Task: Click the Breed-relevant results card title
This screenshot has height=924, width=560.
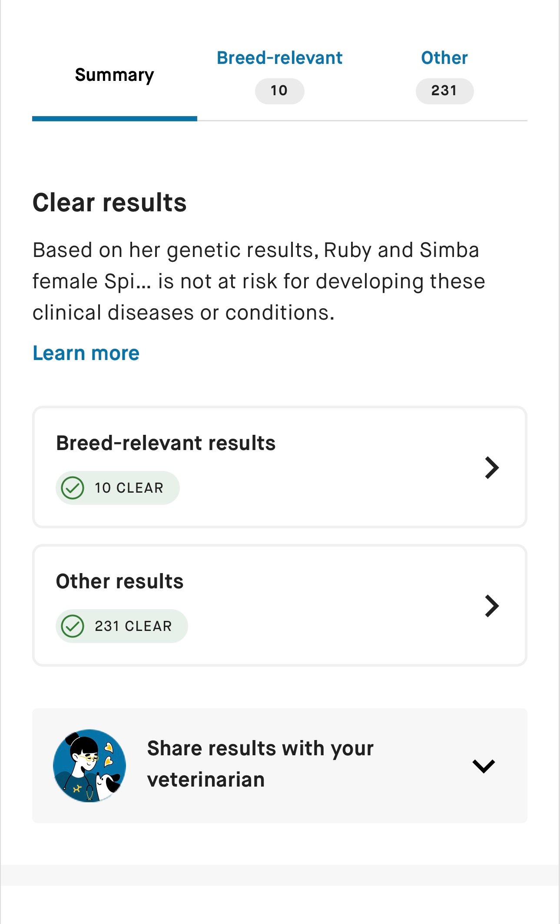Action: (x=166, y=444)
